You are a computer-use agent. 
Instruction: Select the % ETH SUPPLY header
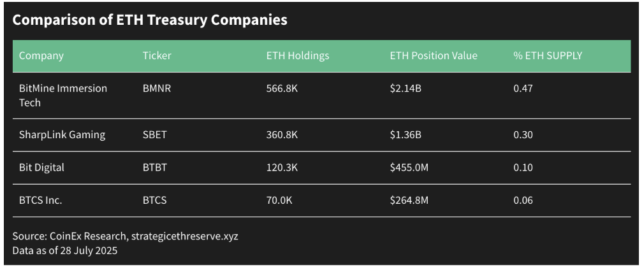(x=548, y=55)
